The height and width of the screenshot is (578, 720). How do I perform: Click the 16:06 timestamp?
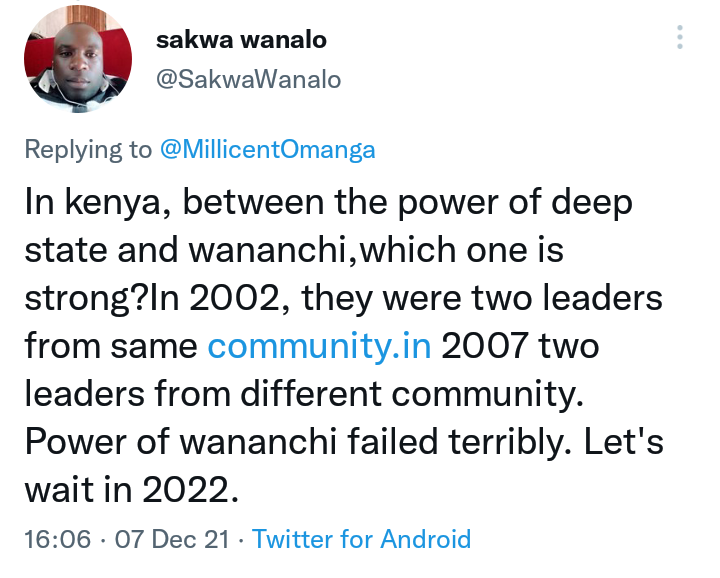(x=57, y=539)
